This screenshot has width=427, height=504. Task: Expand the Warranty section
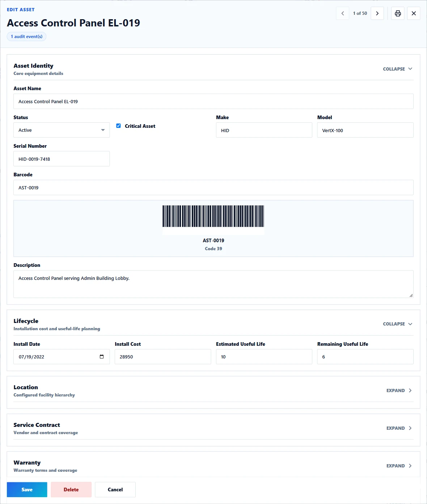[x=399, y=466]
